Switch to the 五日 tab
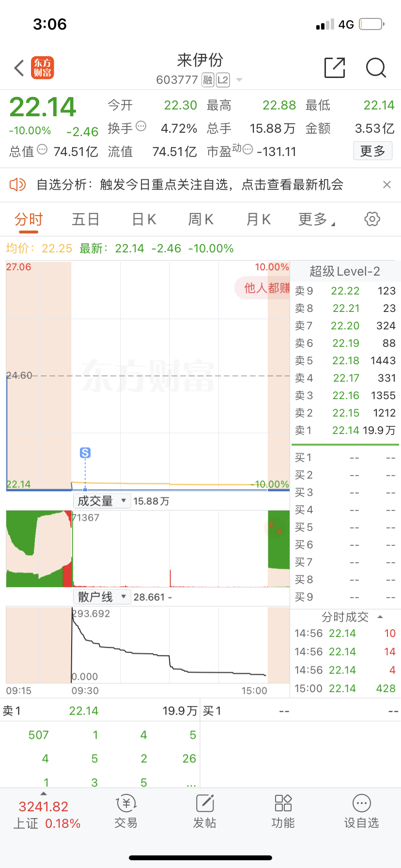 (86, 219)
